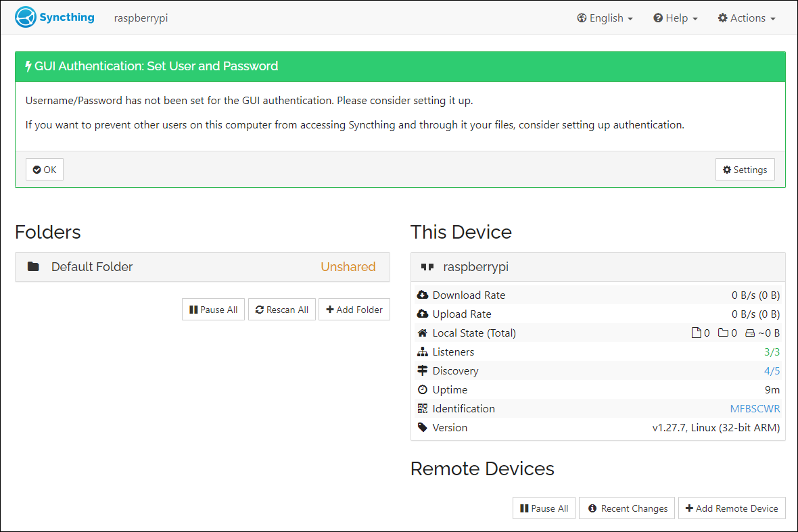Screen dimensions: 798x532
Task: Click the raspberrypi device identicon
Action: click(x=427, y=266)
